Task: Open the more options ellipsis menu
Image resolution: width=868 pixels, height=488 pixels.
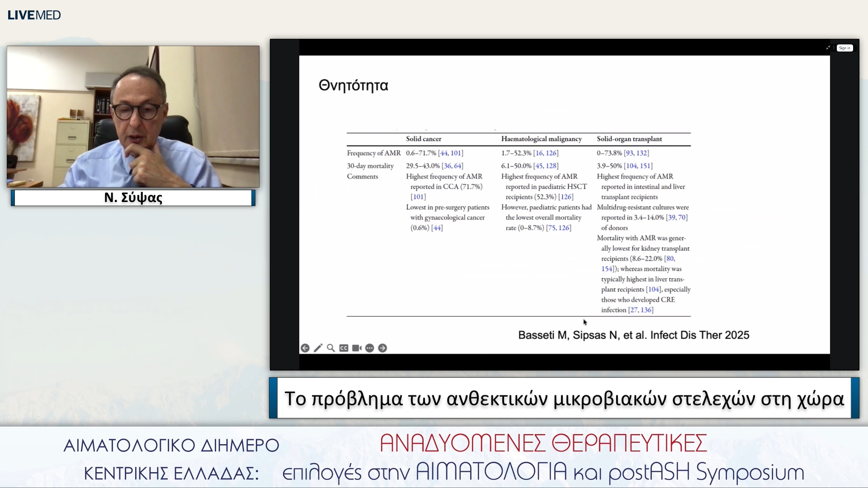Action: coord(369,348)
